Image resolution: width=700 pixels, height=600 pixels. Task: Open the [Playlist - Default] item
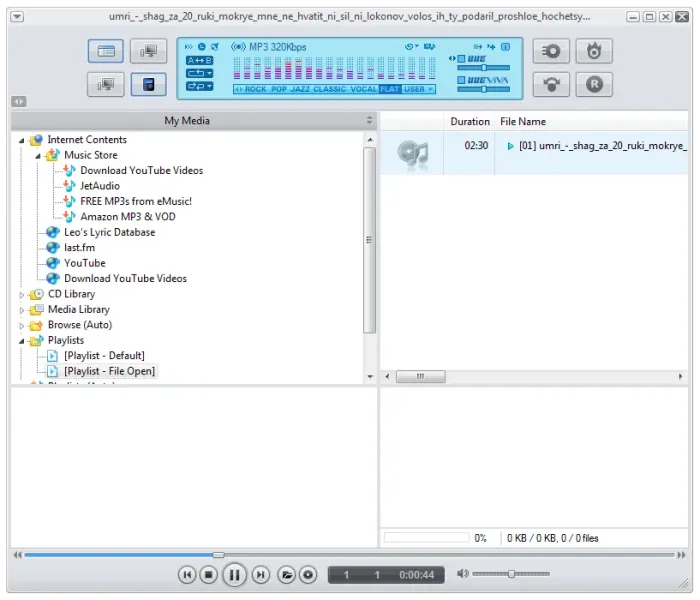104,356
